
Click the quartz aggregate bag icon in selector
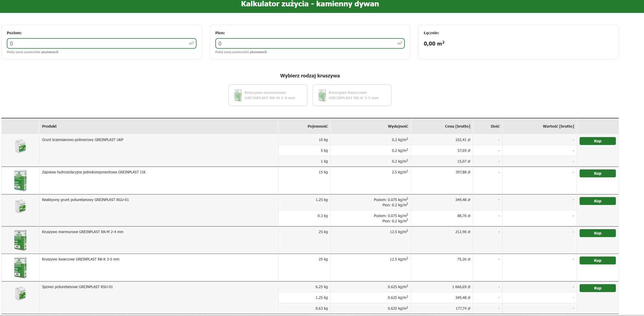pos(322,95)
